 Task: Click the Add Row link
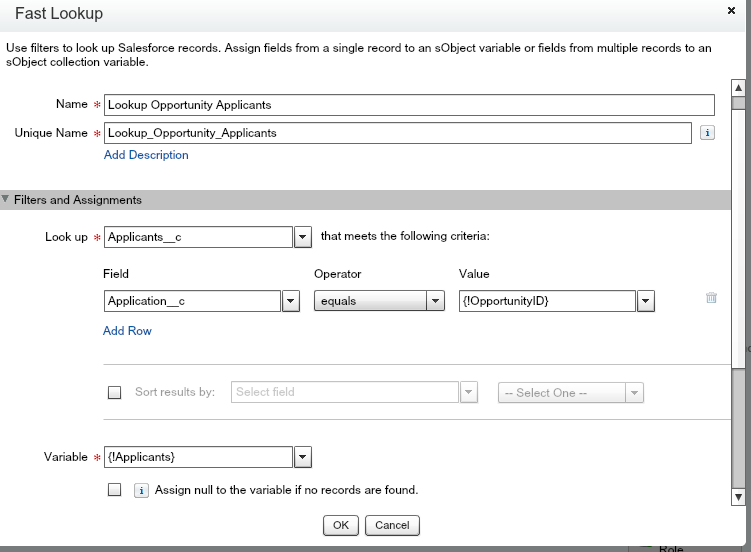(x=127, y=331)
